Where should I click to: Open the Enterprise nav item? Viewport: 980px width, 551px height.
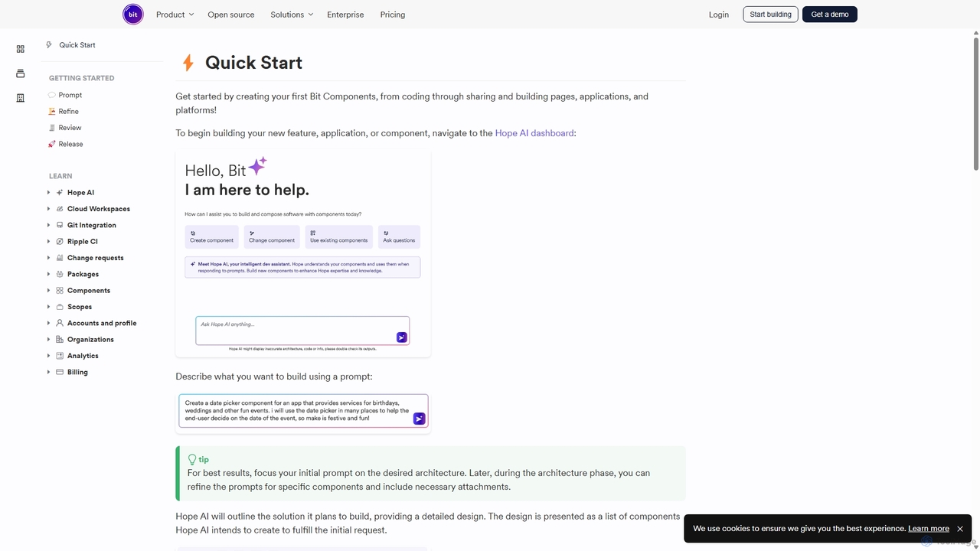(345, 15)
